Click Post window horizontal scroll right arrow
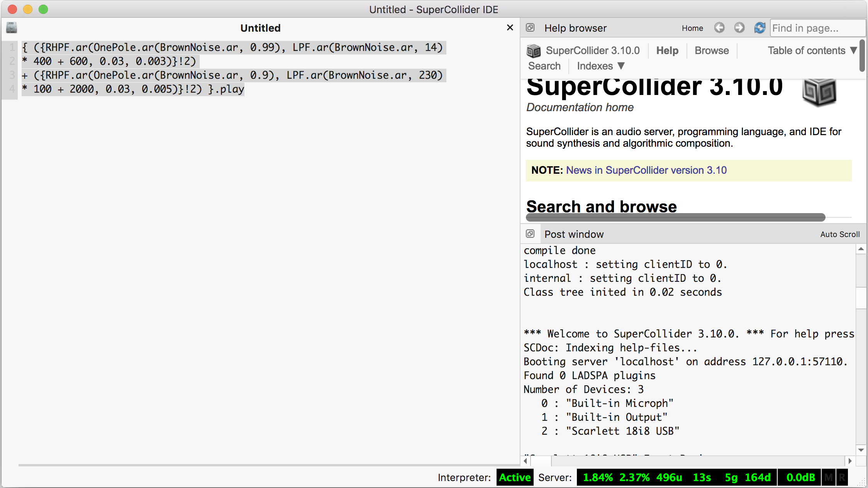Image resolution: width=868 pixels, height=488 pixels. pyautogui.click(x=850, y=461)
